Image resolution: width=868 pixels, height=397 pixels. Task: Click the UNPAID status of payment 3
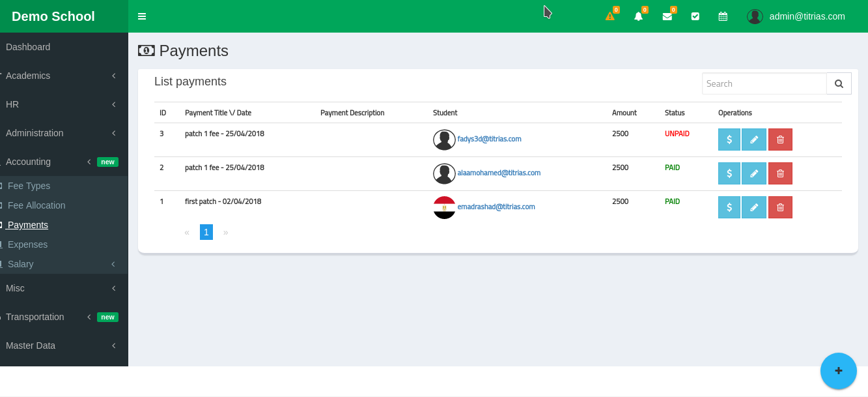(677, 134)
